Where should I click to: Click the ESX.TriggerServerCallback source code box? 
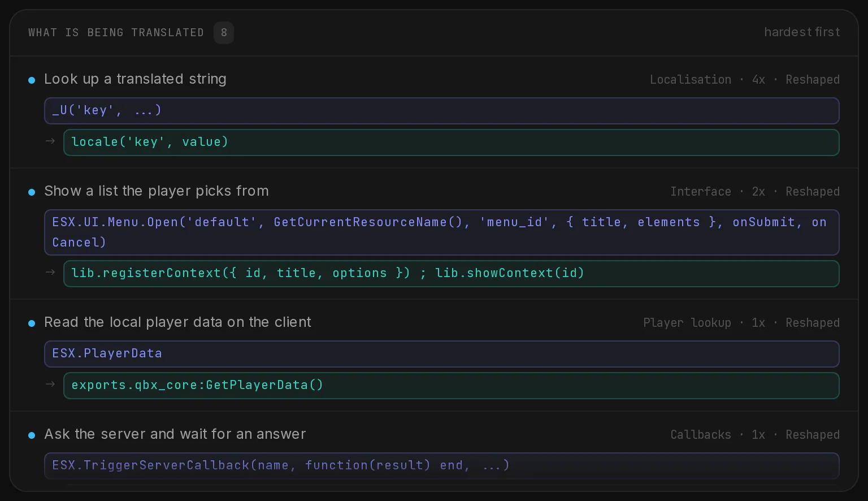pos(442,466)
